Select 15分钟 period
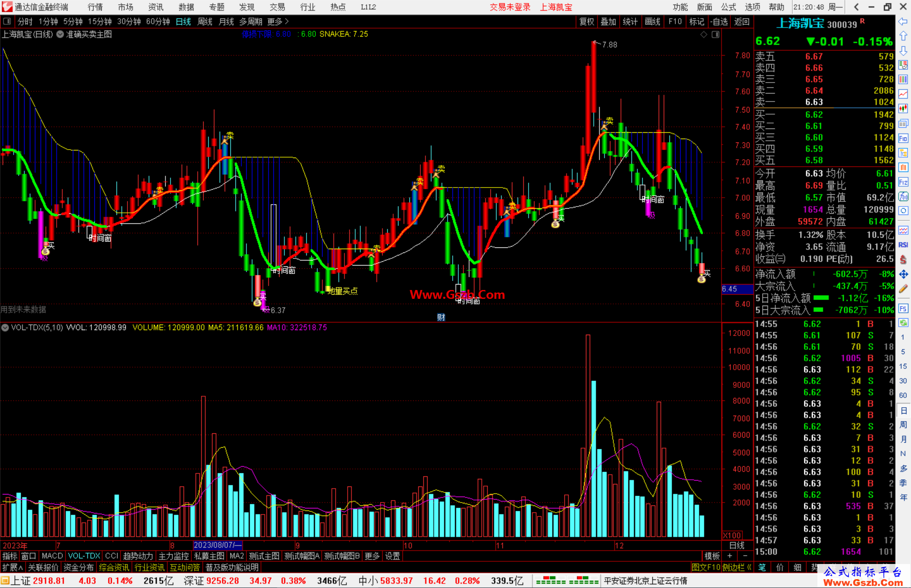The image size is (911, 588). pos(100,21)
